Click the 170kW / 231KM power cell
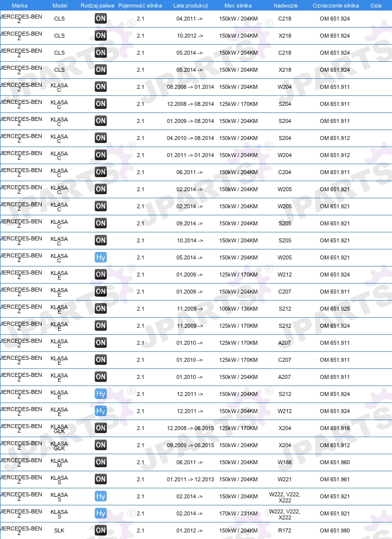Screen dimensions: 392x539 coord(238,513)
